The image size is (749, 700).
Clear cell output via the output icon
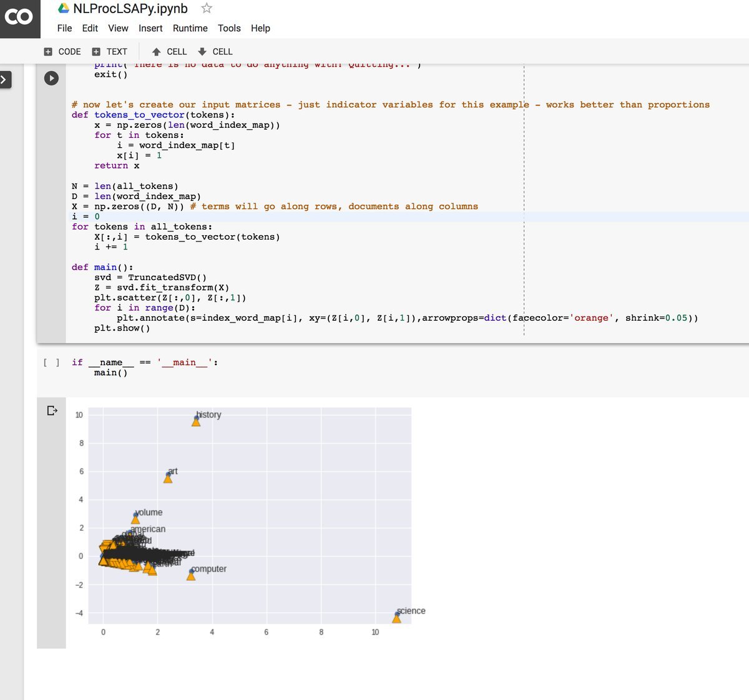(52, 411)
